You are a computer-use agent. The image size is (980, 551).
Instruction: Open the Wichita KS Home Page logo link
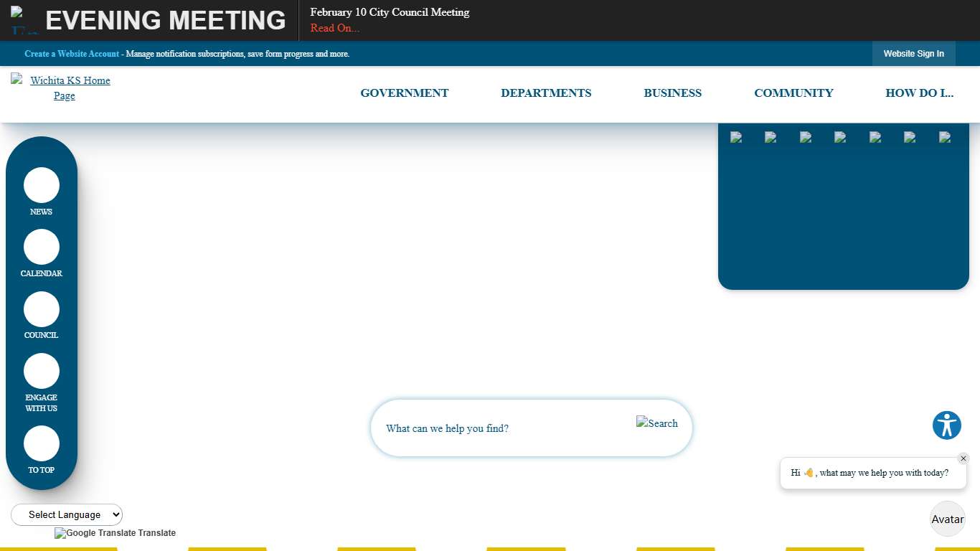click(64, 88)
